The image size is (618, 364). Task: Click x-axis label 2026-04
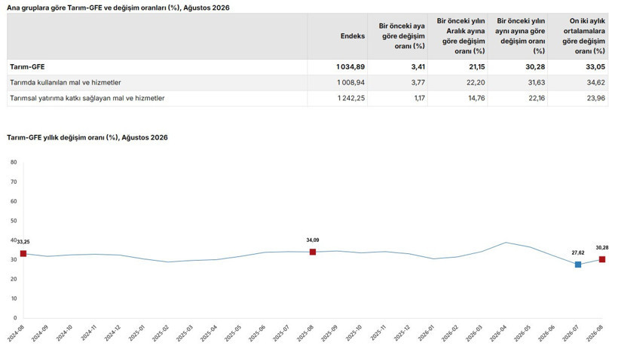coord(498,334)
